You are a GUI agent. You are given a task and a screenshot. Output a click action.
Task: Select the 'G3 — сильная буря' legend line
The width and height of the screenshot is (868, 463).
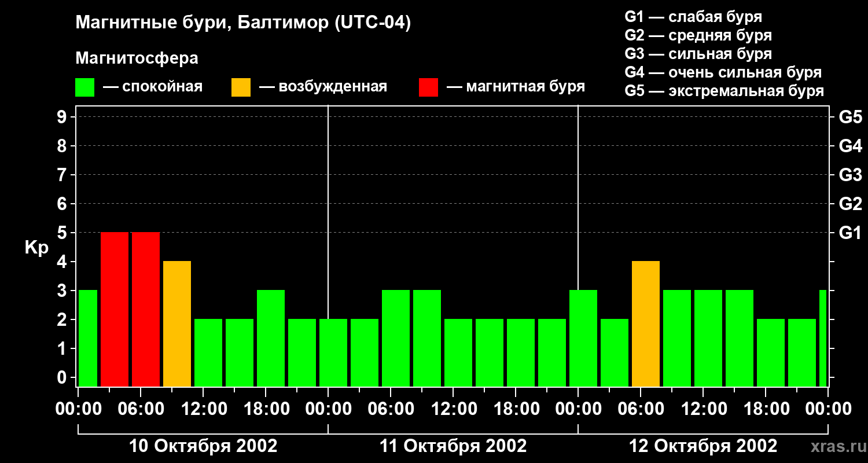tap(698, 54)
